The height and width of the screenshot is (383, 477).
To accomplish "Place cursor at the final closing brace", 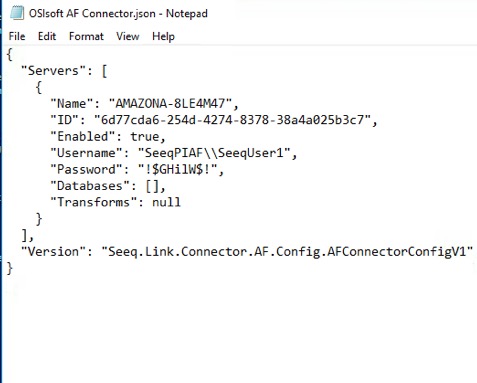I will pyautogui.click(x=10, y=268).
